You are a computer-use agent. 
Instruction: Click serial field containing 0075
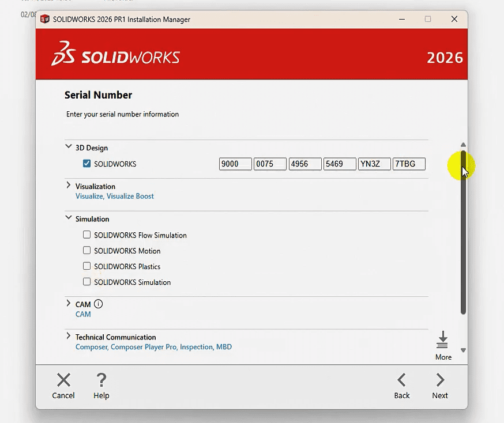tap(270, 164)
